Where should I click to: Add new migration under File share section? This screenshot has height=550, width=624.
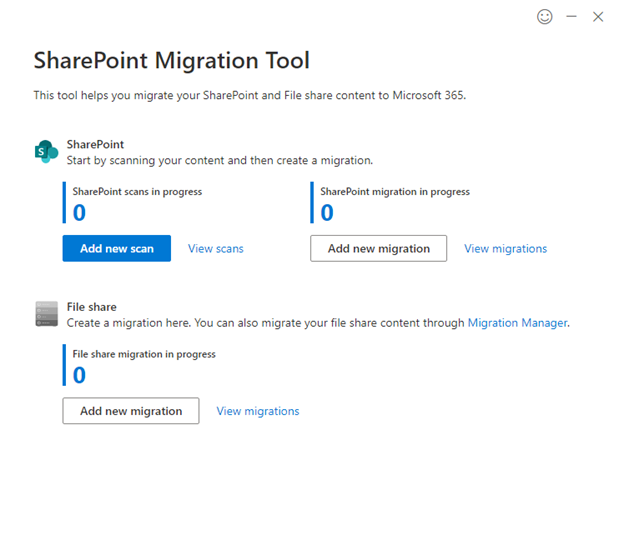(x=131, y=411)
